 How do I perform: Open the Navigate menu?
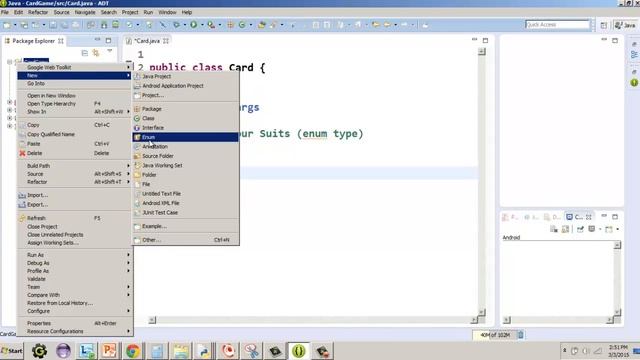85,12
